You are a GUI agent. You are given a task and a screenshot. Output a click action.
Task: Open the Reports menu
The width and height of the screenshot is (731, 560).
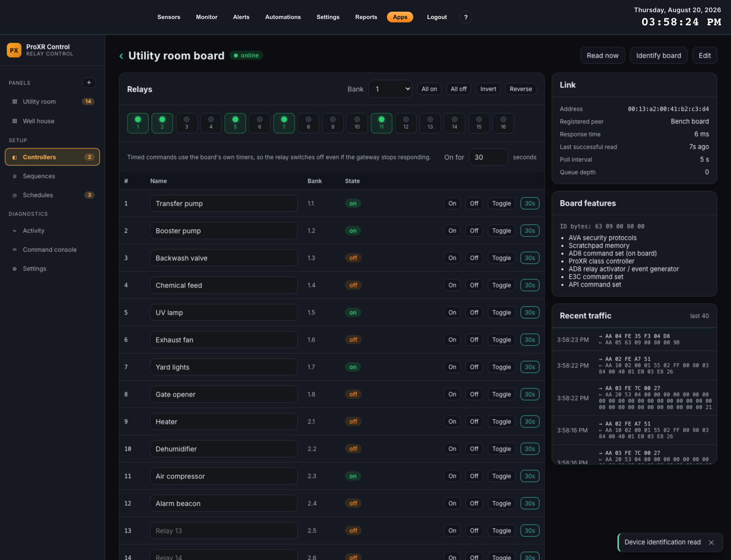[366, 17]
